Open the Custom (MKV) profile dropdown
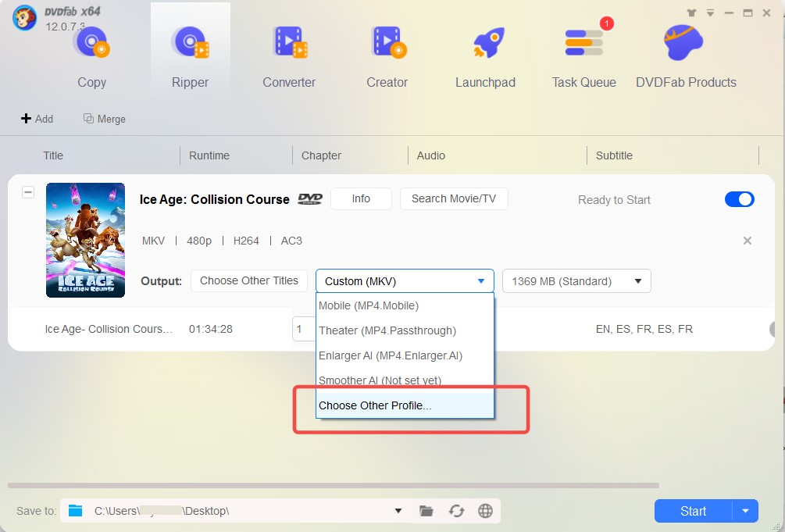This screenshot has height=532, width=785. (405, 281)
